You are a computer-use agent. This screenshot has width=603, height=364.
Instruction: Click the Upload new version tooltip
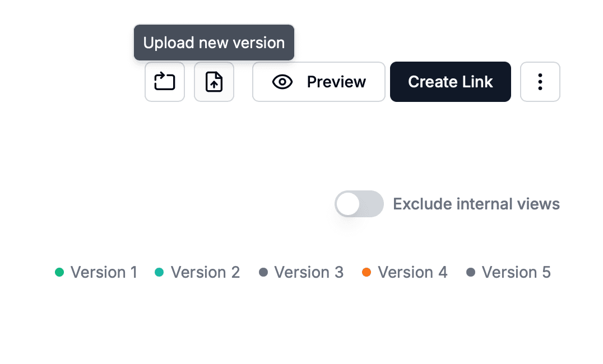coord(214,43)
